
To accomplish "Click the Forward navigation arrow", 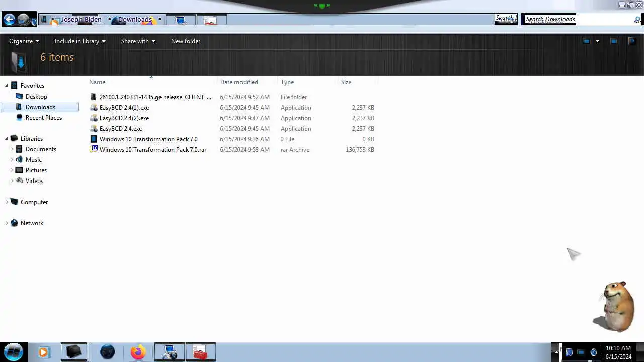I will pyautogui.click(x=23, y=20).
